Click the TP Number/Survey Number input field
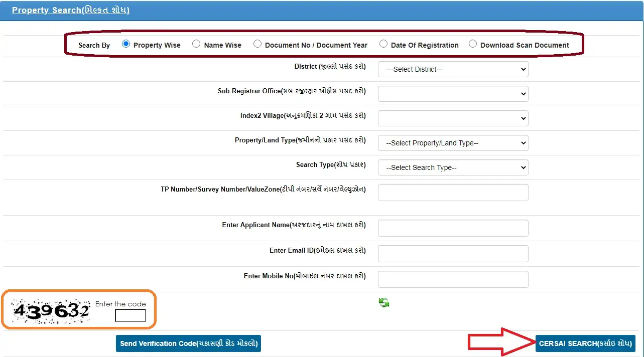The image size is (644, 357). tap(453, 193)
